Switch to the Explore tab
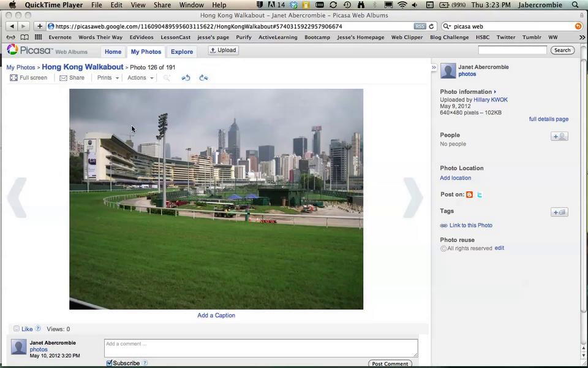The image size is (588, 368). click(182, 52)
